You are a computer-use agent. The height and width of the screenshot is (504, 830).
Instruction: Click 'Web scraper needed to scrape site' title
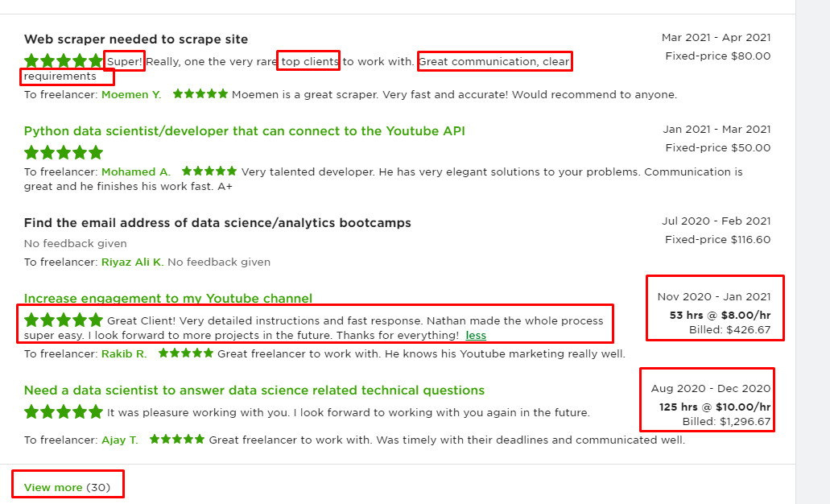(136, 39)
